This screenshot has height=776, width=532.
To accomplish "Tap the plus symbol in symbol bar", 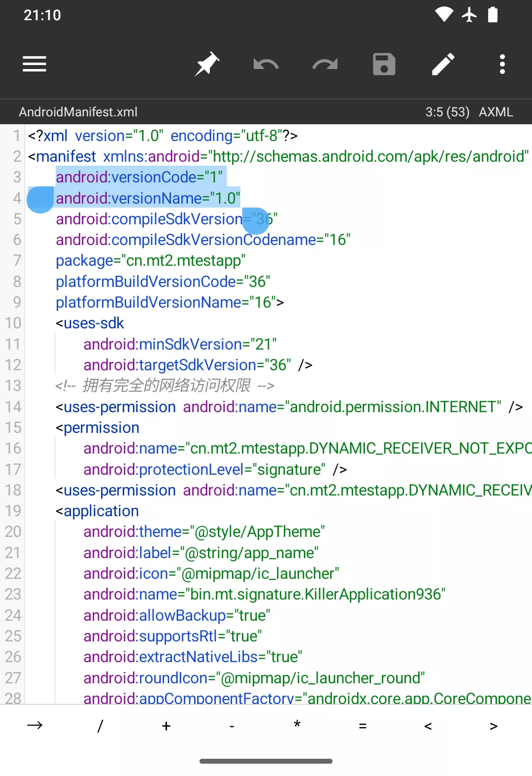I will [x=166, y=725].
